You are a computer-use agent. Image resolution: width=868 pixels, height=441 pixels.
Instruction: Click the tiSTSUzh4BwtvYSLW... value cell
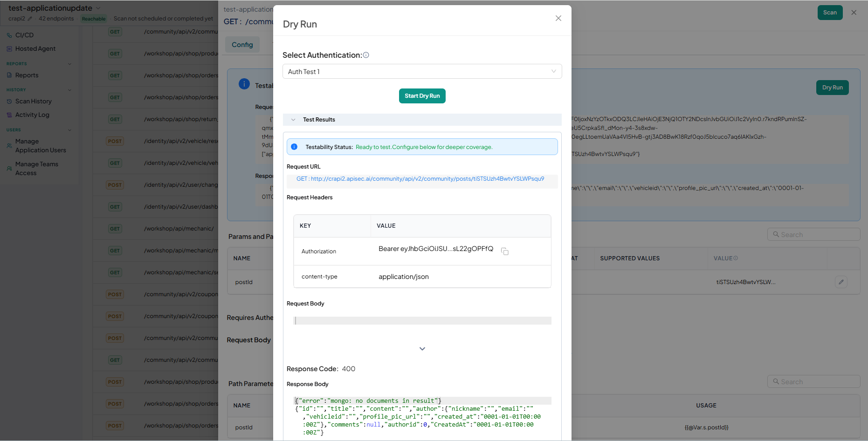point(746,282)
